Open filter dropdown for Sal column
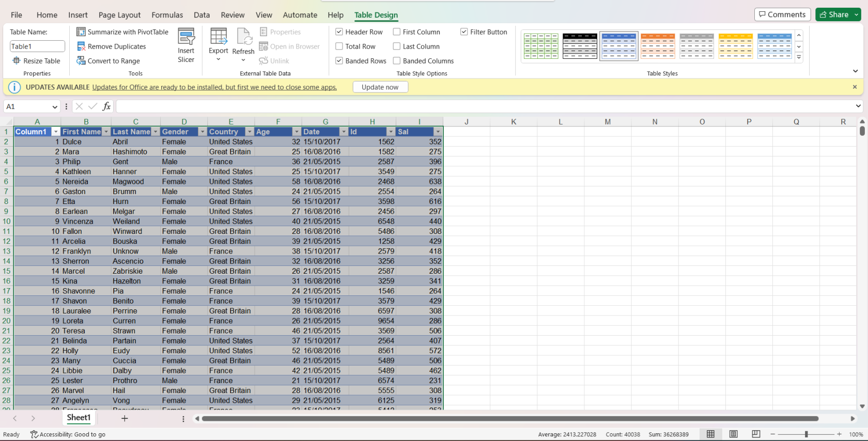The image size is (868, 441). point(438,132)
